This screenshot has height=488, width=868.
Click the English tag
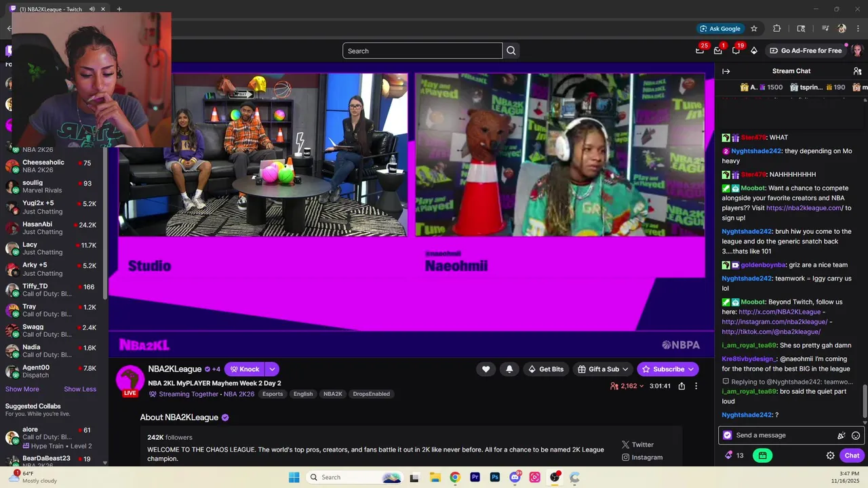point(303,394)
